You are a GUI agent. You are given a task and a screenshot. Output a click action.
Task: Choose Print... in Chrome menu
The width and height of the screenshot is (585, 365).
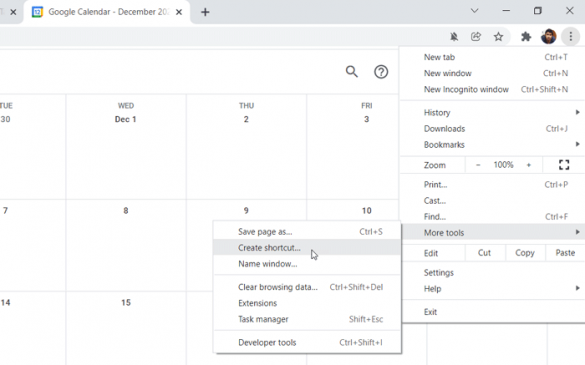point(492,184)
